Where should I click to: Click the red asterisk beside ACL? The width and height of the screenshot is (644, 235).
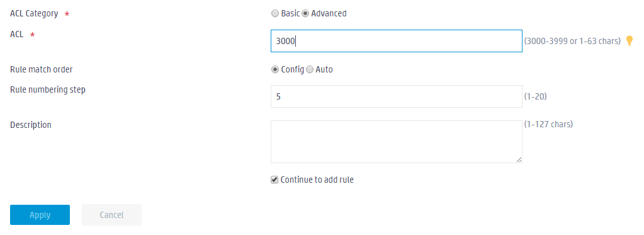33,35
